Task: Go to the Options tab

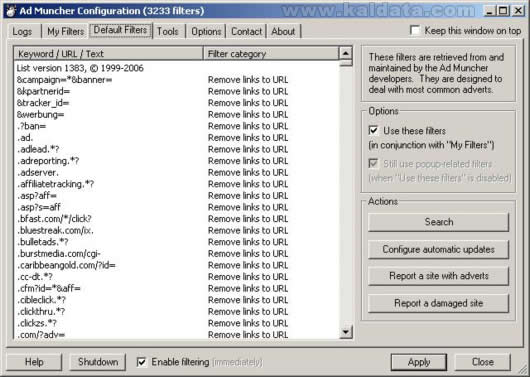Action: [206, 31]
